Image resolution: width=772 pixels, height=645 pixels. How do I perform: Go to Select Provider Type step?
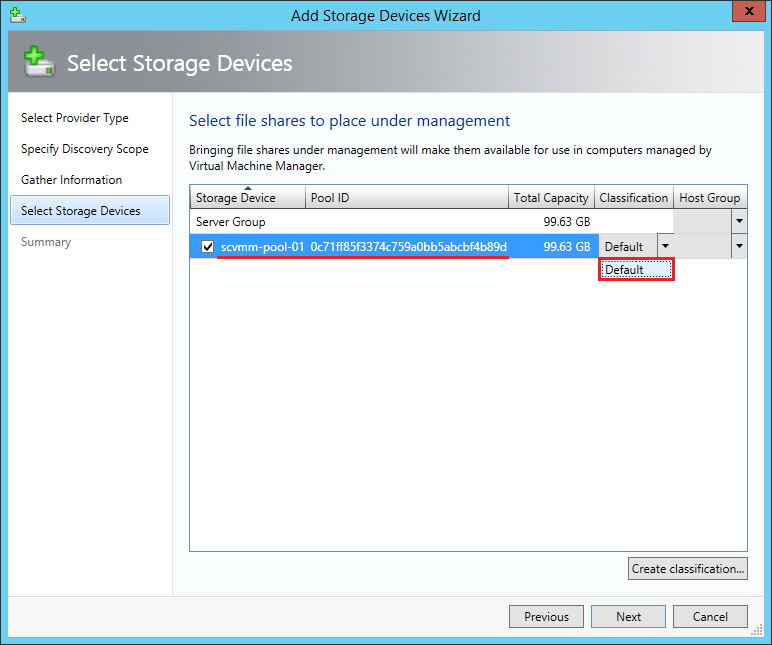click(75, 118)
